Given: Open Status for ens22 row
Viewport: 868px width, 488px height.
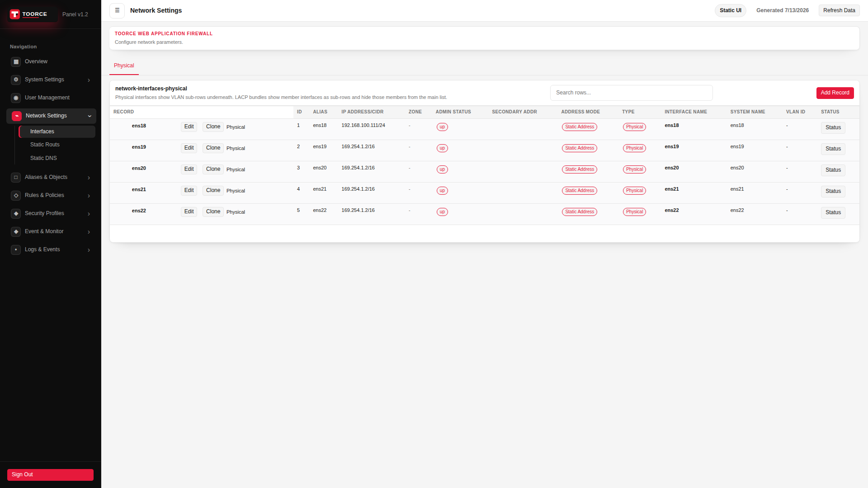Looking at the screenshot, I should point(833,213).
